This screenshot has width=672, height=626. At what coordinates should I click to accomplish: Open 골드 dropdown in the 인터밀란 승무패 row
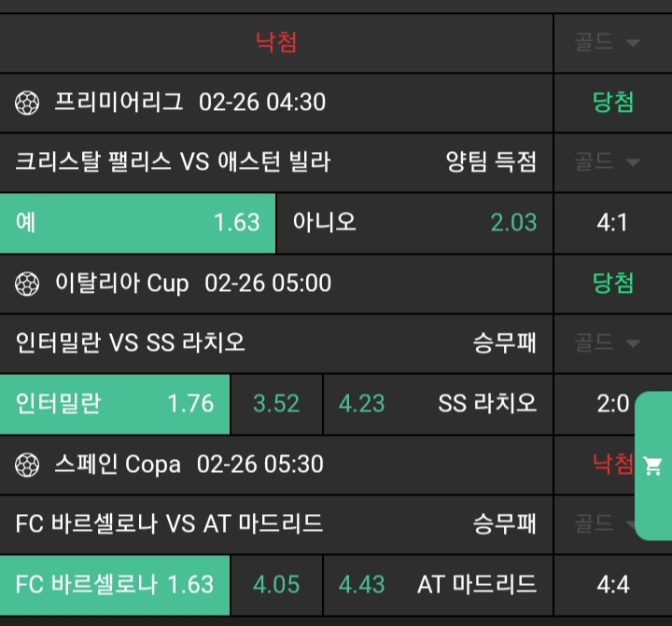click(x=607, y=343)
